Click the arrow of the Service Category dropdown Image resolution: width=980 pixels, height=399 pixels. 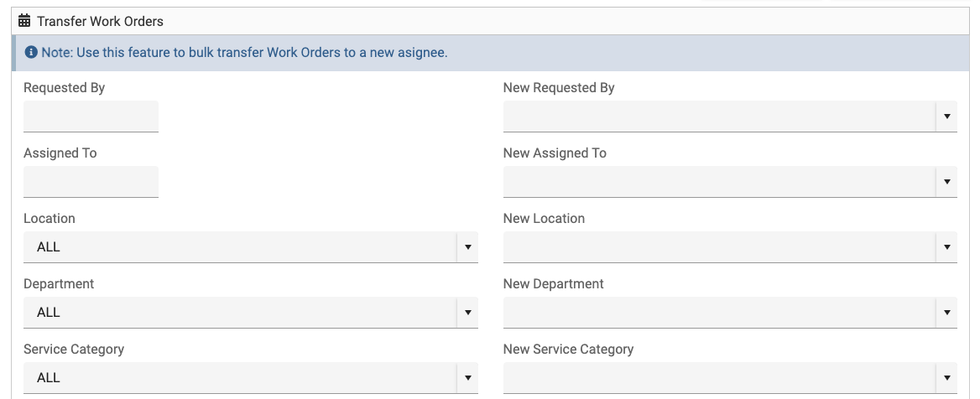tap(467, 378)
